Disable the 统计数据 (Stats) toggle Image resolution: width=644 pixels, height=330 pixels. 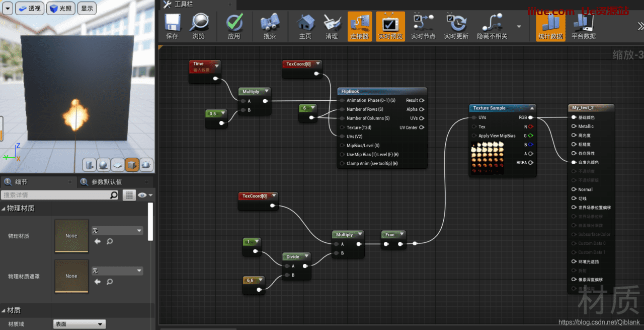550,26
